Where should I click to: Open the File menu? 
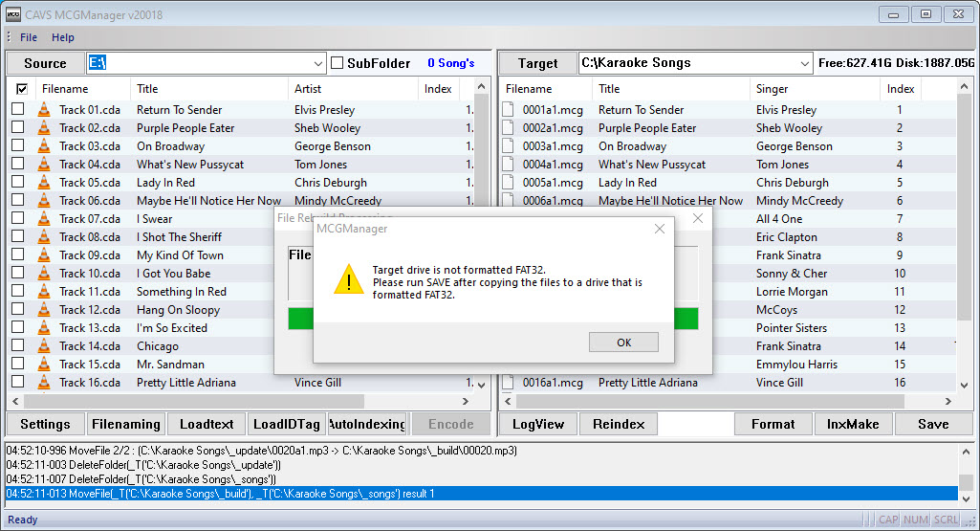[28, 37]
